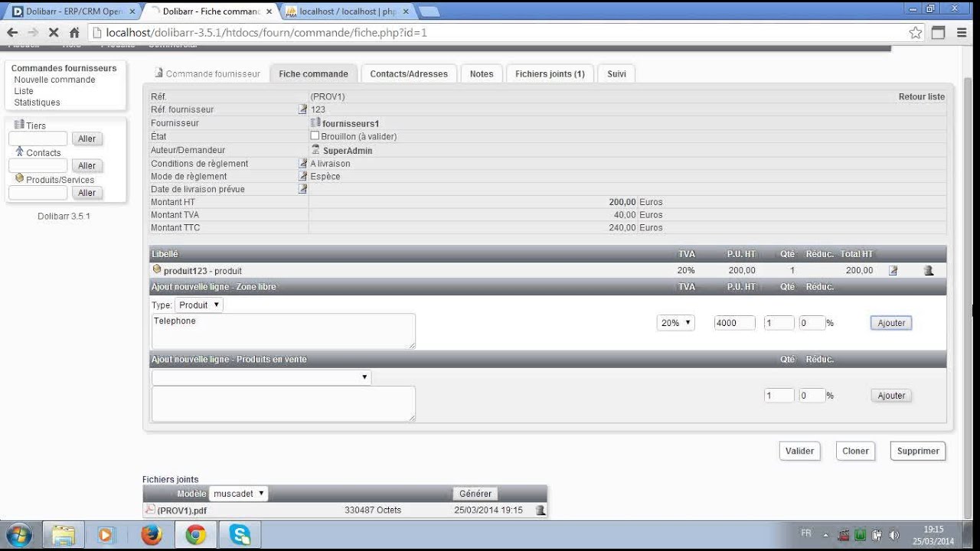
Task: Open the browser home page
Action: click(x=74, y=33)
